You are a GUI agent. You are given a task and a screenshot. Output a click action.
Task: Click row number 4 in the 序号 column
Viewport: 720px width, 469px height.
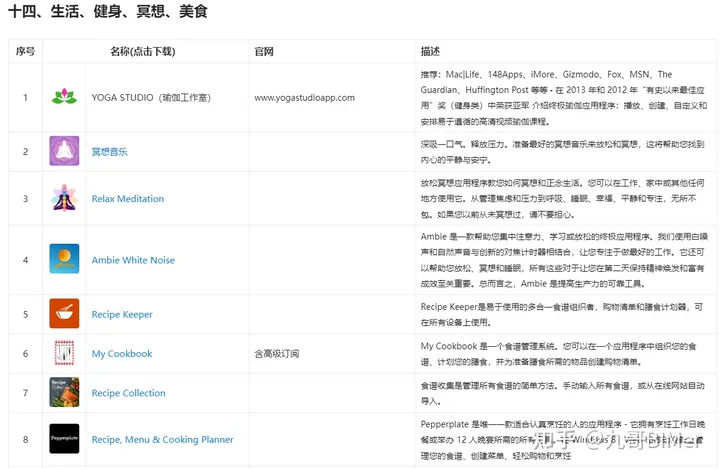25,260
